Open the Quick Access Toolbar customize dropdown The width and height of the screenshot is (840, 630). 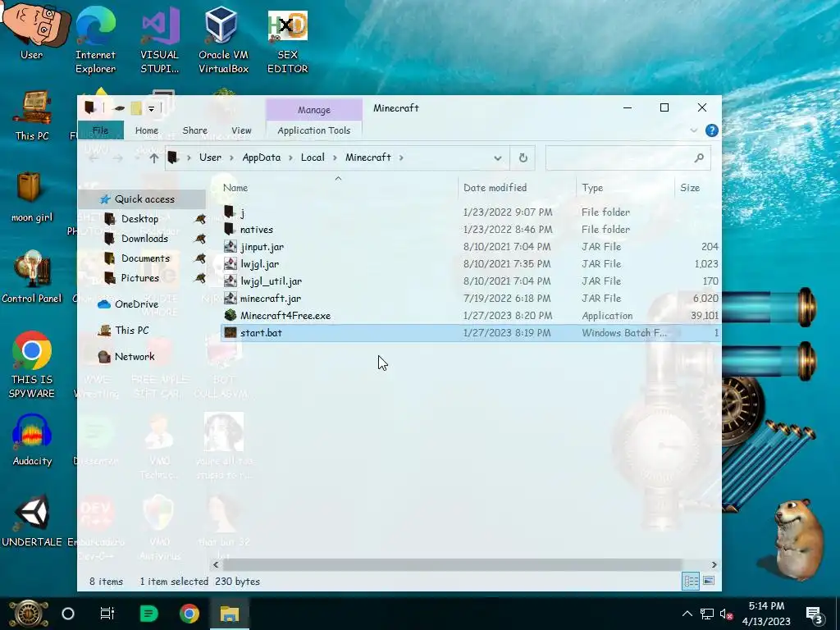[151, 108]
